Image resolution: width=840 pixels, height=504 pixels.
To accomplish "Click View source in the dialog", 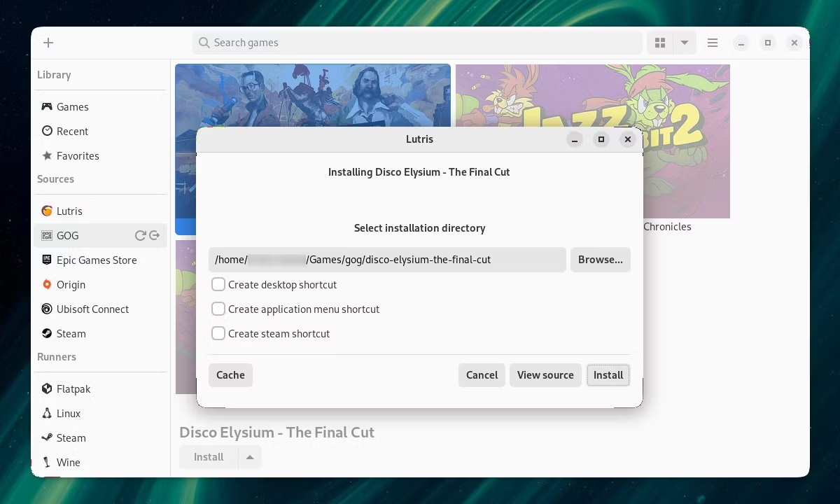I will coord(545,375).
